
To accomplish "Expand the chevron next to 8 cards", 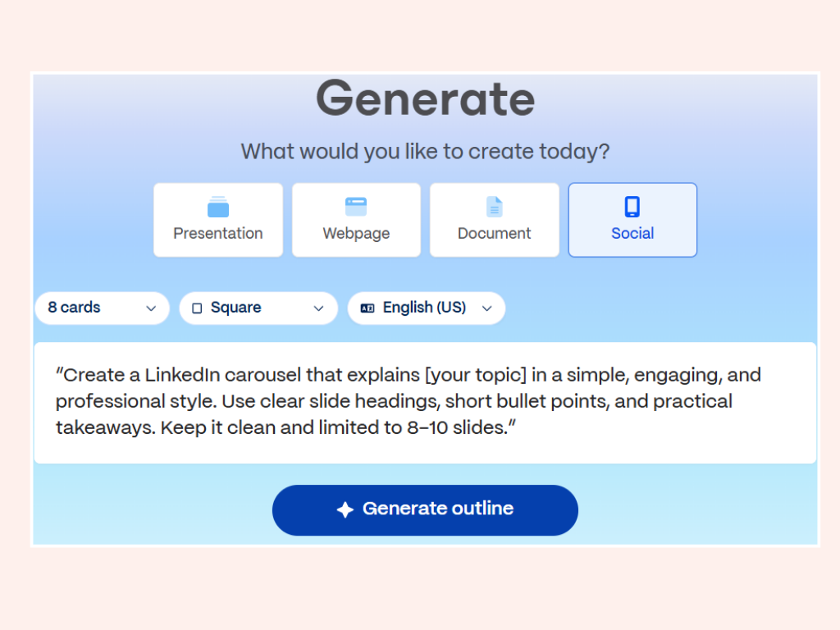I will [151, 308].
